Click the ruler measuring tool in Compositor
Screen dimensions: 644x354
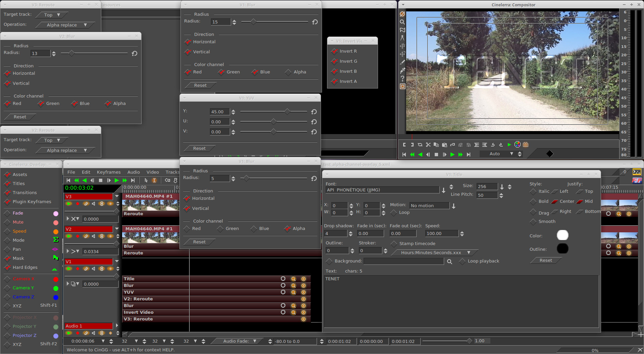[402, 38]
